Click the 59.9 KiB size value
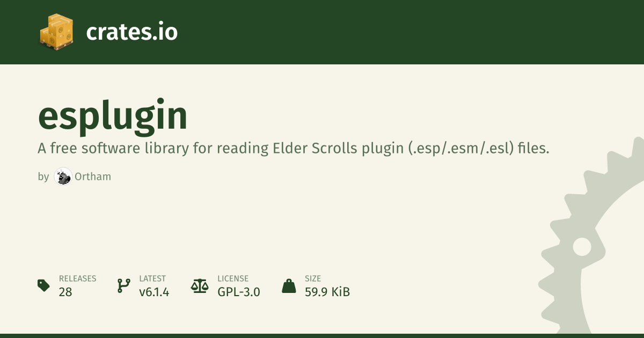The height and width of the screenshot is (338, 644). 327,292
